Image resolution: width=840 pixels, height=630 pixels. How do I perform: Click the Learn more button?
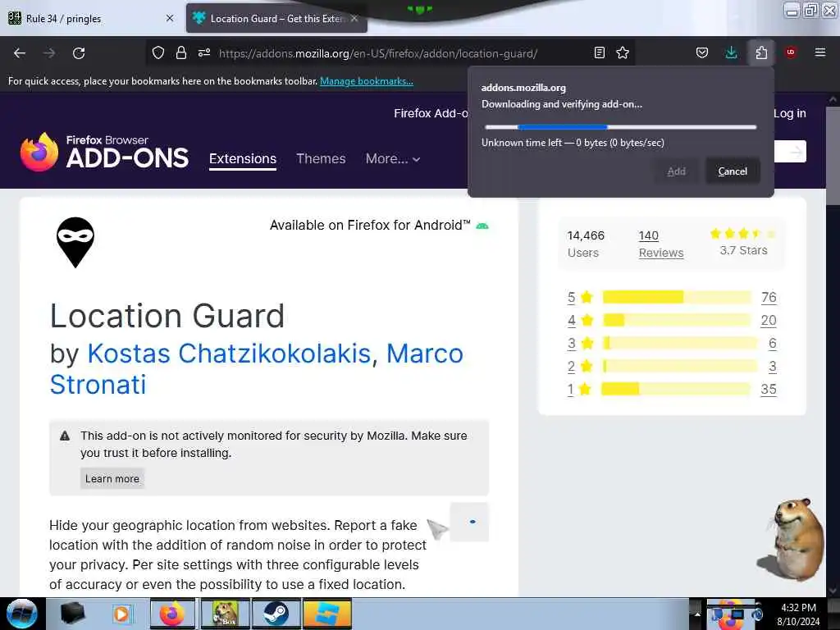(x=112, y=479)
